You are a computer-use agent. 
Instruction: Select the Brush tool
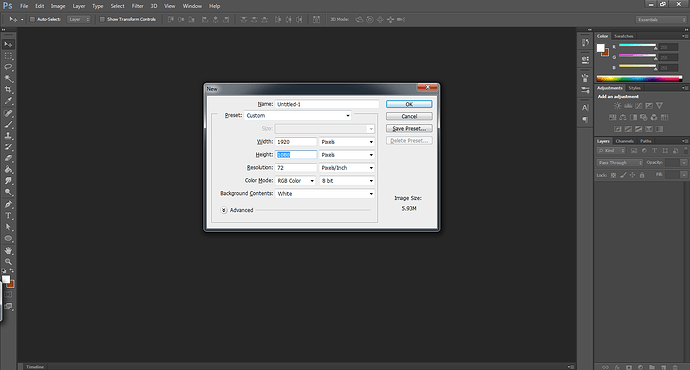click(8, 125)
